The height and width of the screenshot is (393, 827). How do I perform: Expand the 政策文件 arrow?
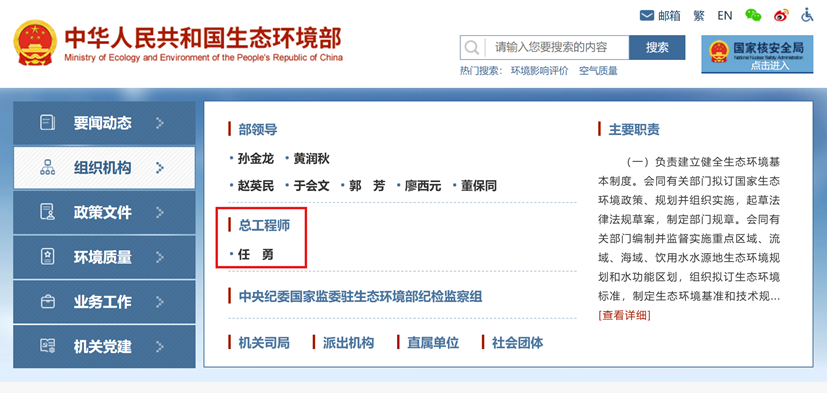click(160, 212)
